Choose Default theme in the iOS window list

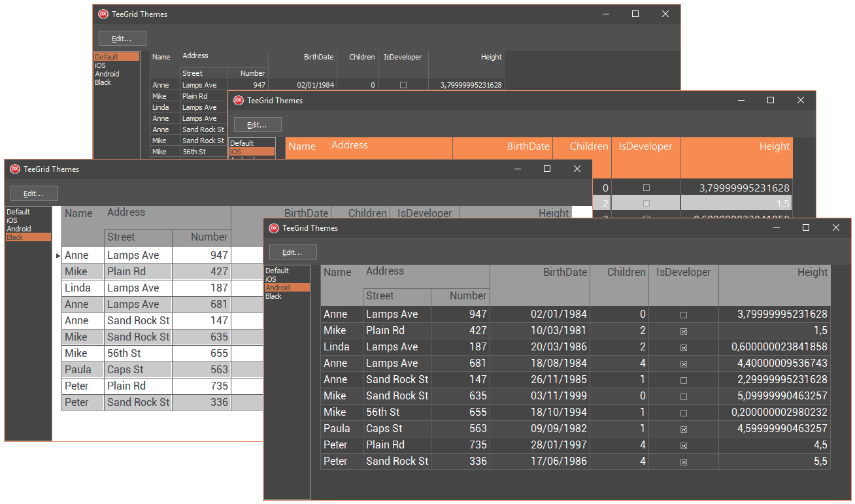[x=242, y=143]
